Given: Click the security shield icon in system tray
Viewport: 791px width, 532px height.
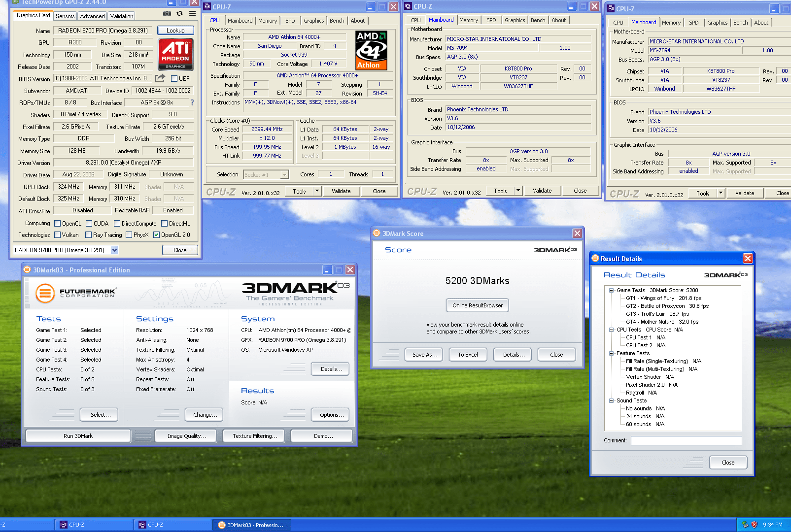Looking at the screenshot, I should point(754,525).
